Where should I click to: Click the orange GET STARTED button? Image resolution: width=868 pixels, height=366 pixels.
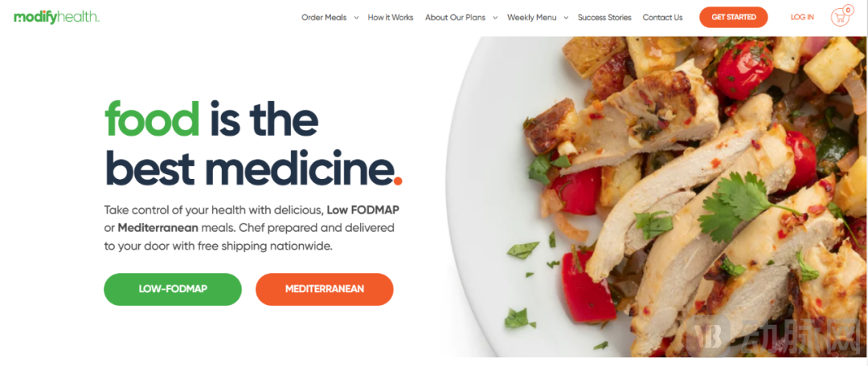click(734, 17)
